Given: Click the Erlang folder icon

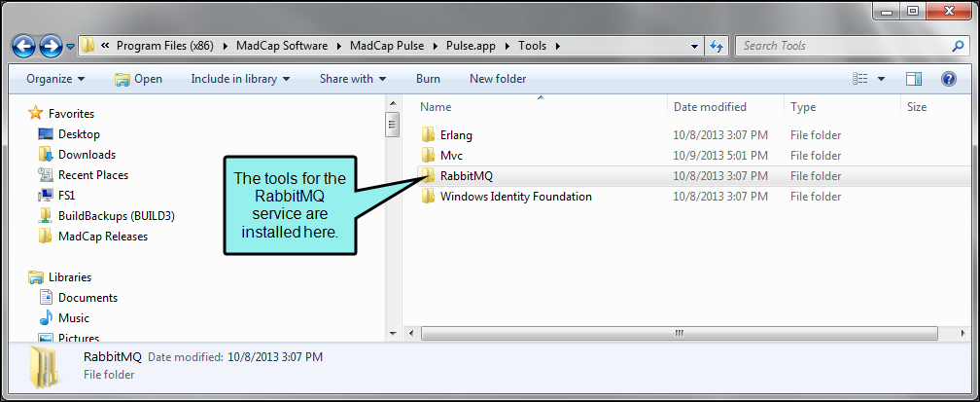Looking at the screenshot, I should click(x=428, y=134).
